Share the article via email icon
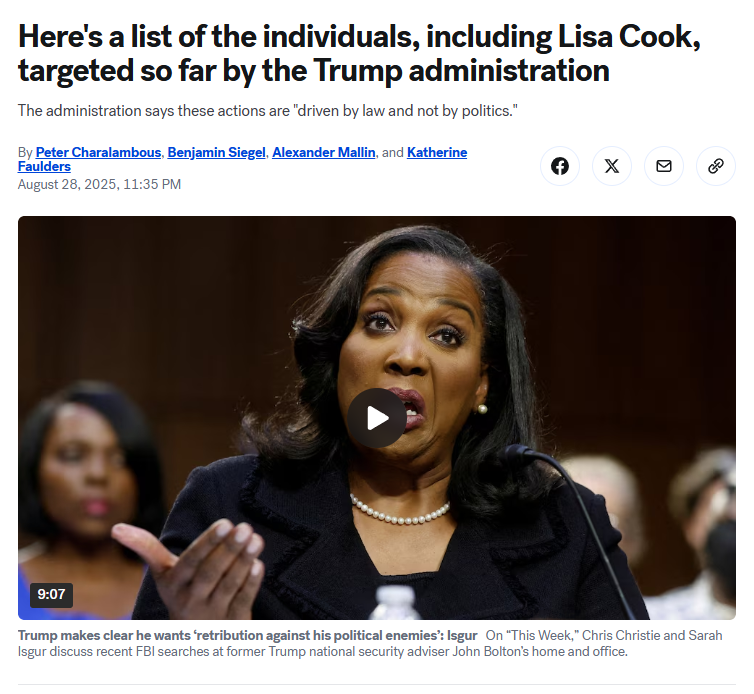This screenshot has width=754, height=694. point(664,166)
